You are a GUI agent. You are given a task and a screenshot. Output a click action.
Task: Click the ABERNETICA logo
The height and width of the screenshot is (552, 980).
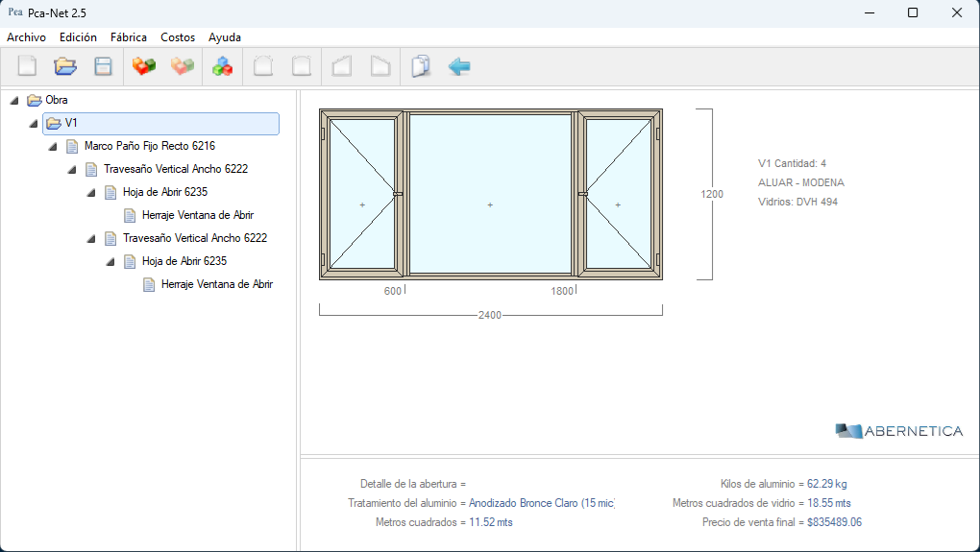(x=898, y=431)
